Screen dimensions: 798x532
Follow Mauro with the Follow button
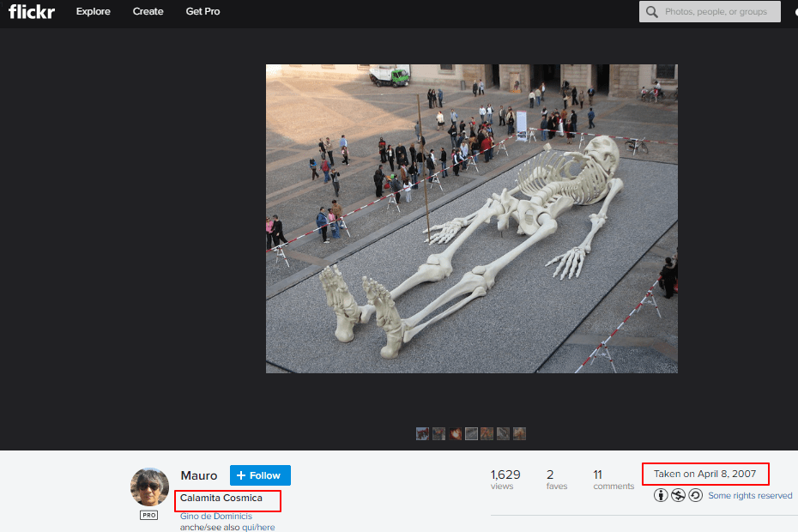click(260, 475)
